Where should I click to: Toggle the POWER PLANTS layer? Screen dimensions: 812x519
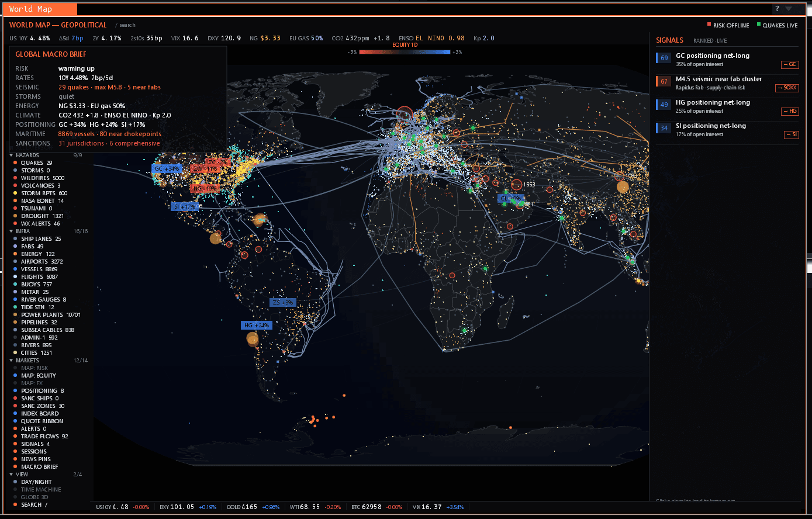click(x=46, y=314)
